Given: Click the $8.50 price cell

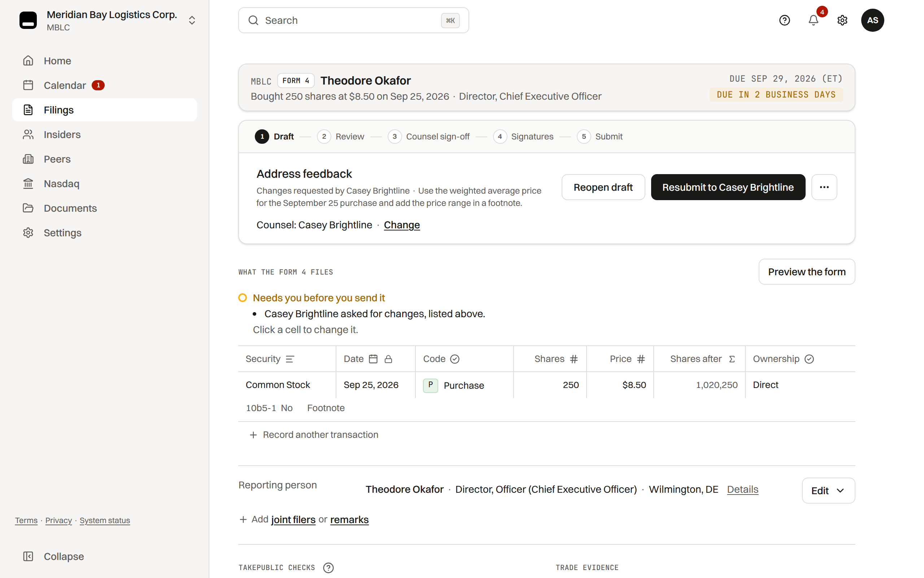Looking at the screenshot, I should 620,385.
